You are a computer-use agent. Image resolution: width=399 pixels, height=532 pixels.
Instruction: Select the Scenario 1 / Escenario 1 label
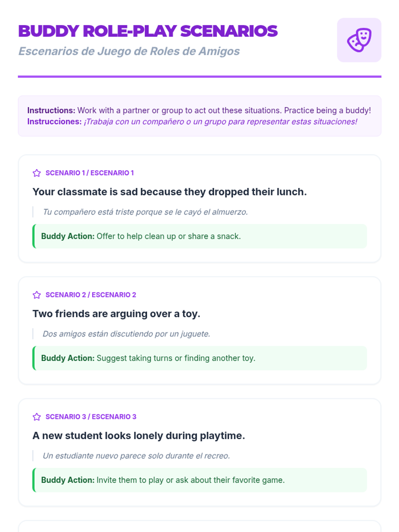pos(89,173)
